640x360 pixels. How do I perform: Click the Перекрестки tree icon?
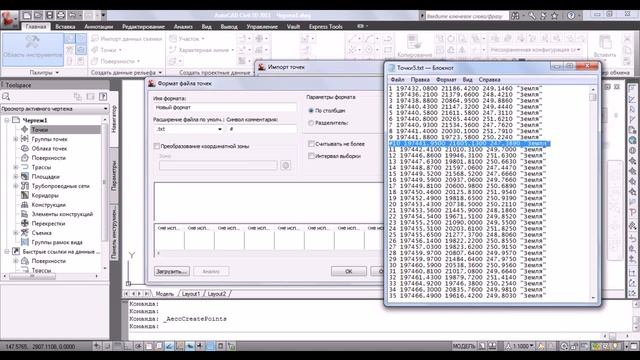pos(24,224)
